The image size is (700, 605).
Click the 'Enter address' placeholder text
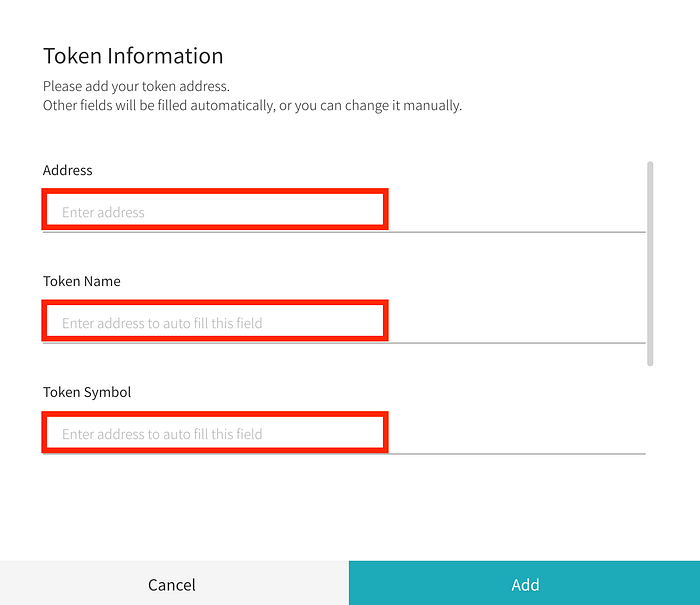(x=103, y=212)
